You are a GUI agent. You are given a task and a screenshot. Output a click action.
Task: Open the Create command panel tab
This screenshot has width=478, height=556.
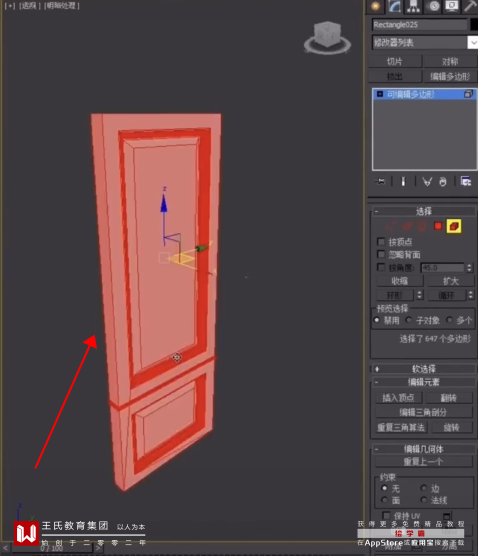point(375,6)
